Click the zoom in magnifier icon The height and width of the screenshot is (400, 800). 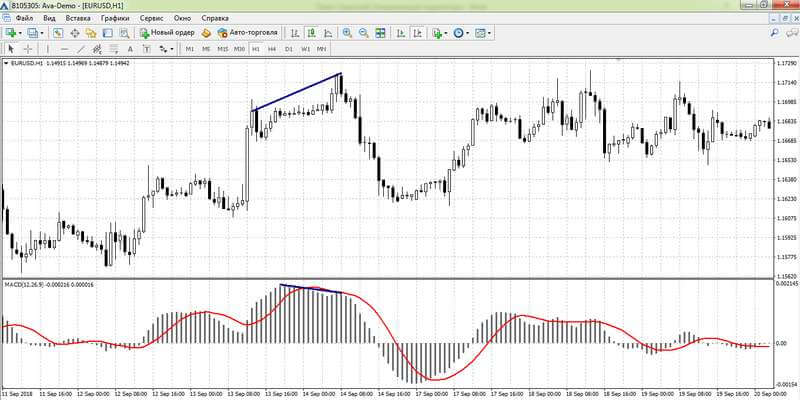(x=347, y=33)
